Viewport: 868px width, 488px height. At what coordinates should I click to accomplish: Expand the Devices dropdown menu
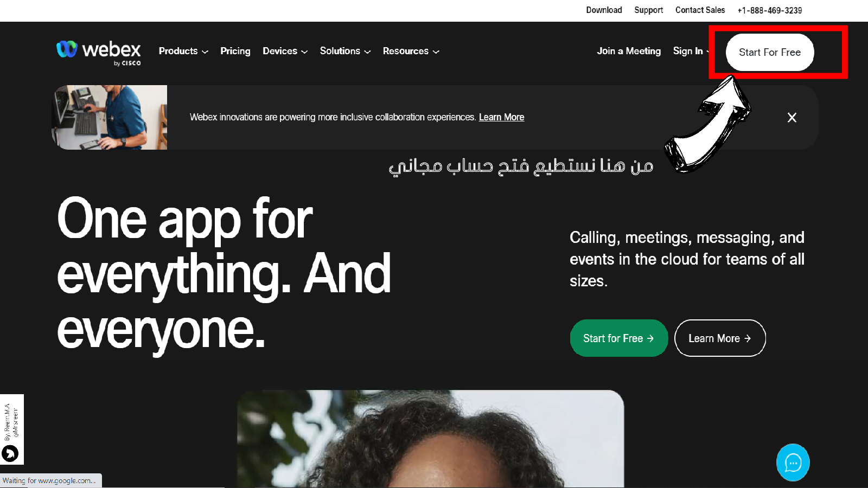(285, 51)
